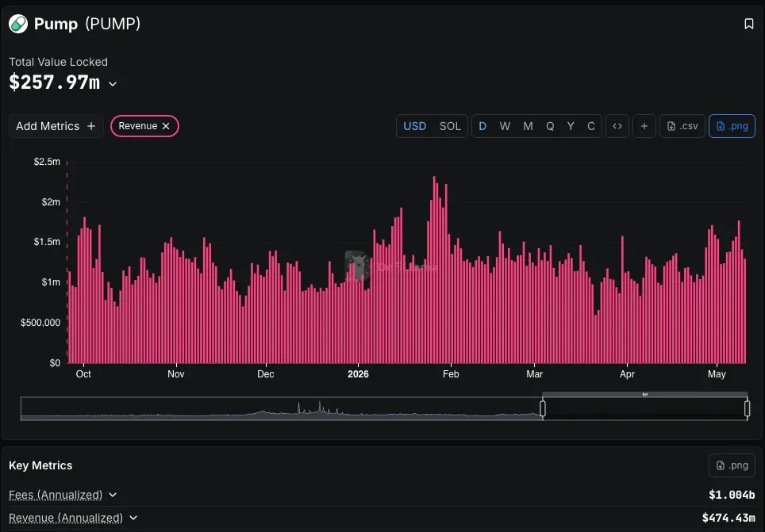Download chart data as .csv
The width and height of the screenshot is (765, 532).
pos(682,126)
